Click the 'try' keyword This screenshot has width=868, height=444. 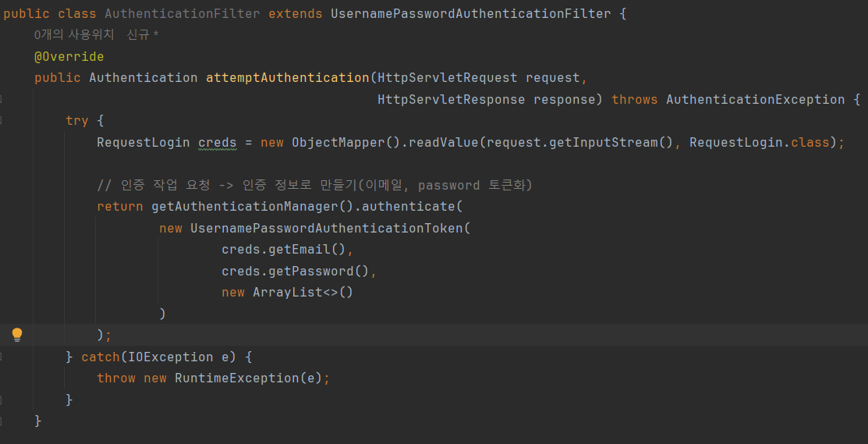point(77,121)
